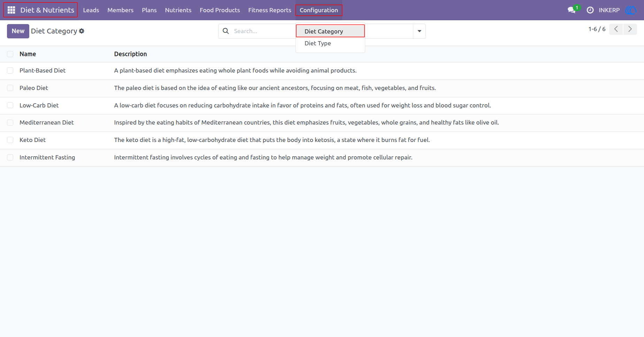644x337 pixels.
Task: Click the Diet & Nutrients app title
Action: click(x=47, y=10)
